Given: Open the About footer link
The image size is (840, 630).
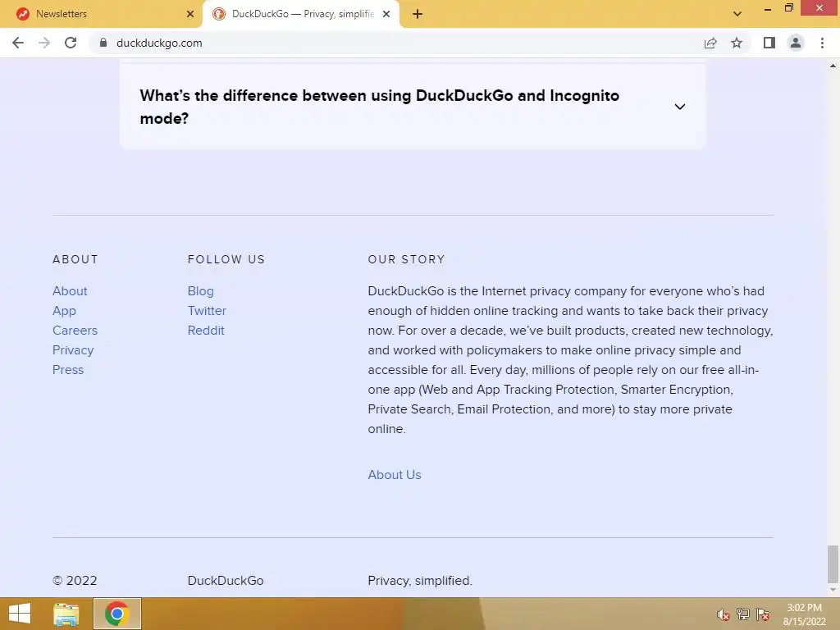Looking at the screenshot, I should pos(70,291).
